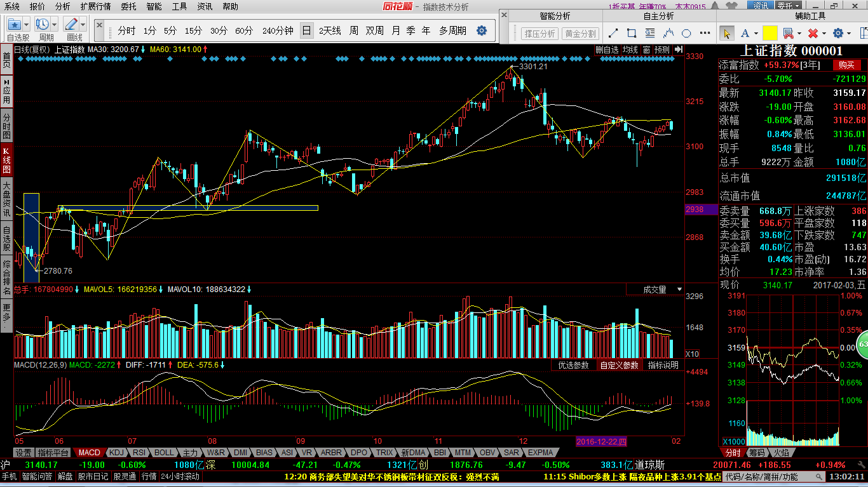Expand the 周期 dropdown arrow

(54, 25)
